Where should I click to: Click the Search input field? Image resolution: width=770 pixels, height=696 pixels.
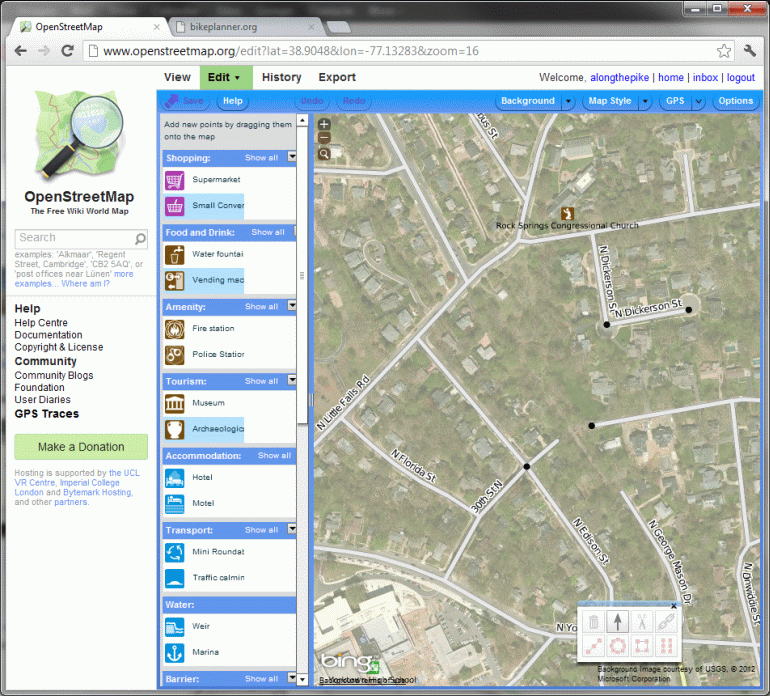pos(81,238)
